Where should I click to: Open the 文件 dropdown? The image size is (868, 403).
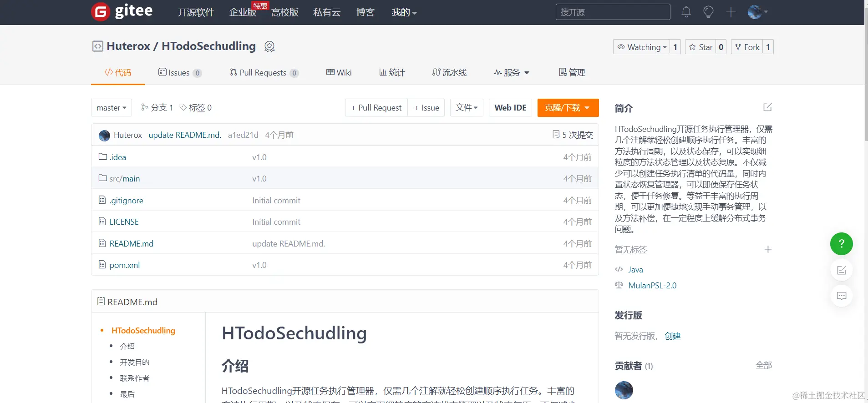(467, 108)
